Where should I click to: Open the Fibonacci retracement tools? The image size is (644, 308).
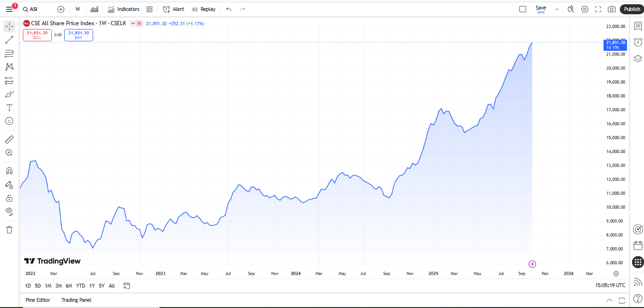pyautogui.click(x=9, y=53)
